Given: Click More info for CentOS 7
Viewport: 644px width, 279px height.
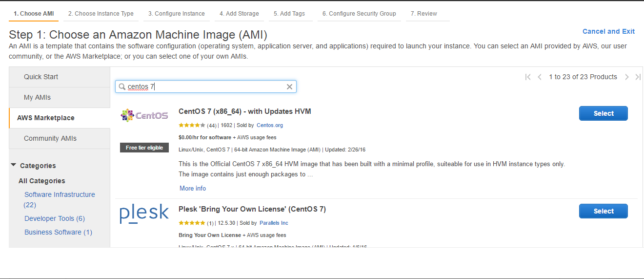Looking at the screenshot, I should pyautogui.click(x=193, y=188).
